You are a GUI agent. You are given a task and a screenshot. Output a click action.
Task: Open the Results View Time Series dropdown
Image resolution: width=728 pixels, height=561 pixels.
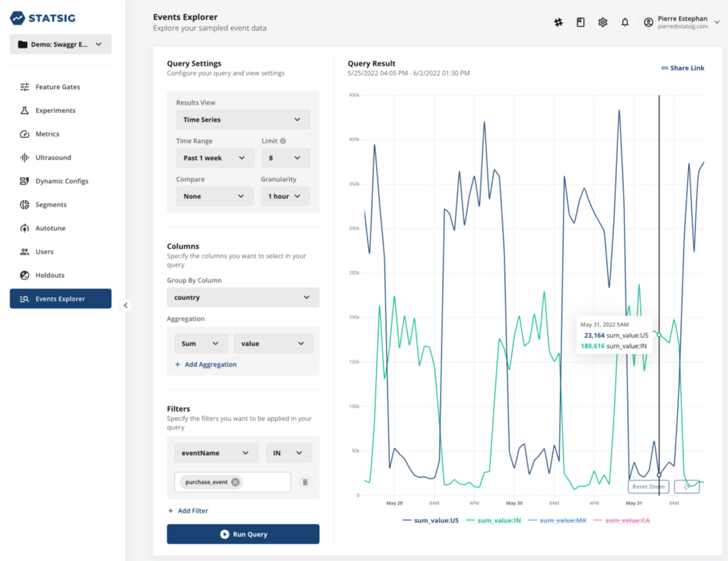click(243, 119)
